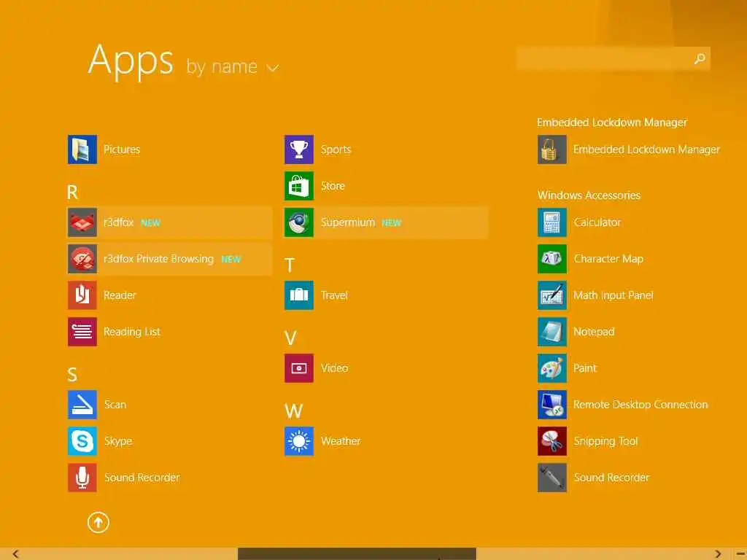Screen dimensions: 747x560
Task: Click the zoom-out minus button in the corner
Action: pos(741,554)
